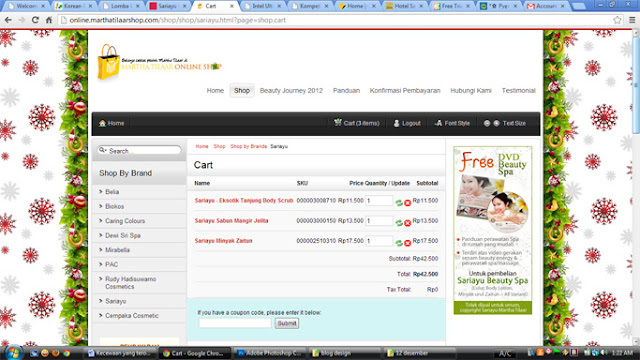Open Beauty Journey 2012 menu
The image size is (640, 360).
tap(291, 91)
